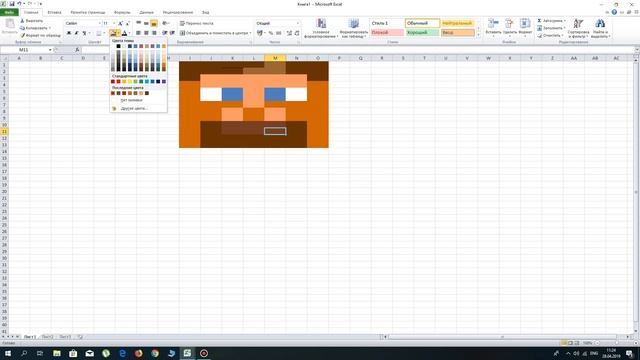The image size is (640, 360).
Task: Open the font size dropdown
Action: coord(114,23)
